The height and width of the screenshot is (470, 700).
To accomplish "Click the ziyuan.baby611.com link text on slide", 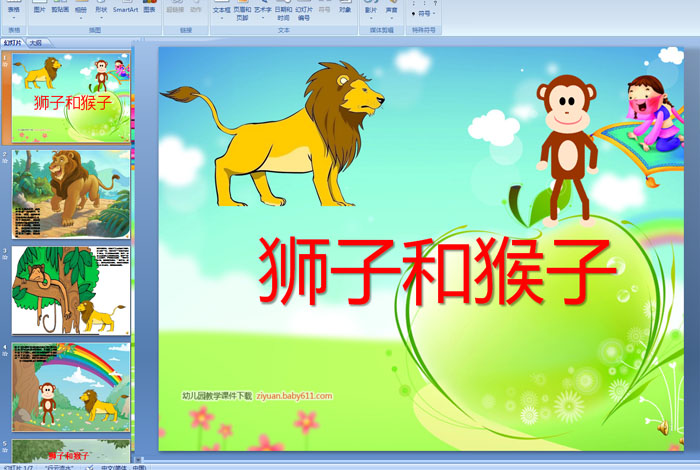I will click(294, 396).
